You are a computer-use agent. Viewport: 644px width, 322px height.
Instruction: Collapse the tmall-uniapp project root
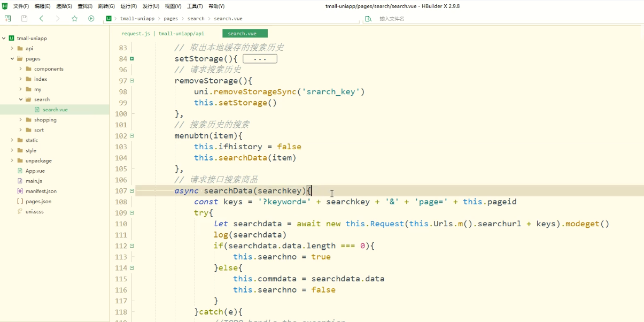click(4, 39)
